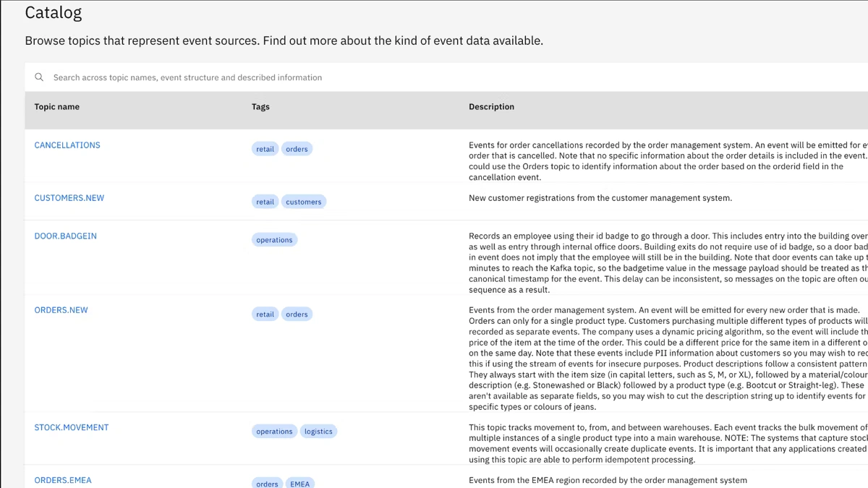Screen dimensions: 868x488
Task: Select the STOCK.MOVEMENT topic
Action: [x=72, y=428]
